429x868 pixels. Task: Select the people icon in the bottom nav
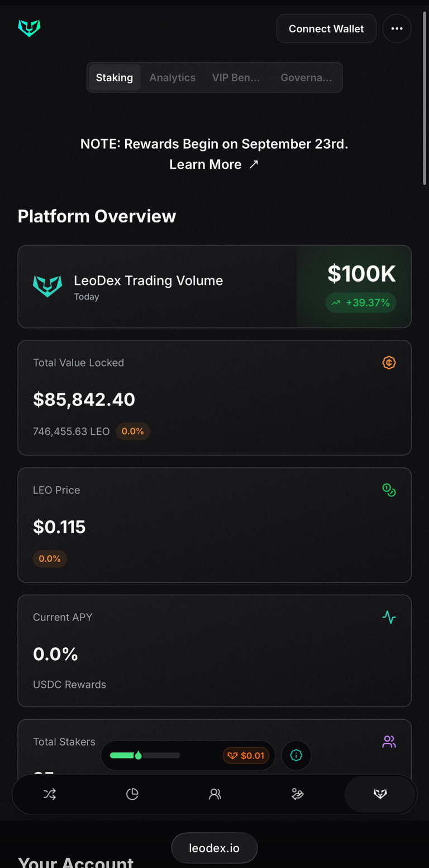(215, 794)
